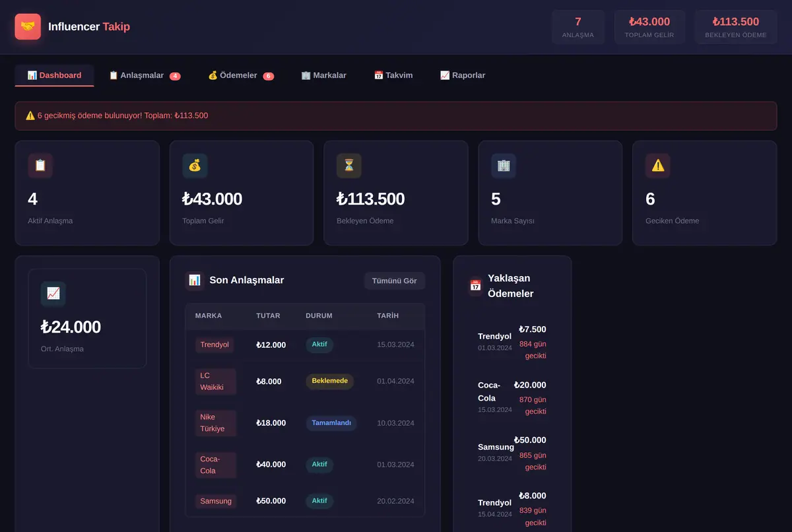Click the calendar icon beside Yaklaşan Ödemeler

[475, 285]
